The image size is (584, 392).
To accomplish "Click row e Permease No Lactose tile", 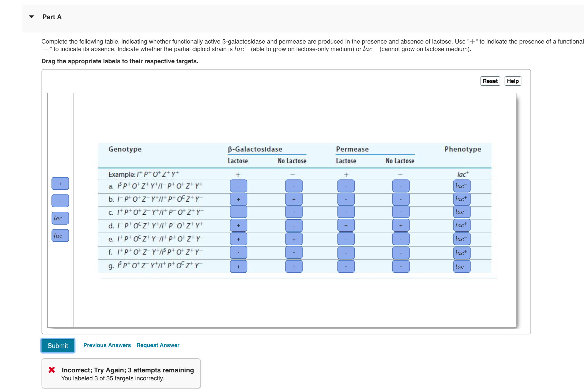I will (x=401, y=239).
